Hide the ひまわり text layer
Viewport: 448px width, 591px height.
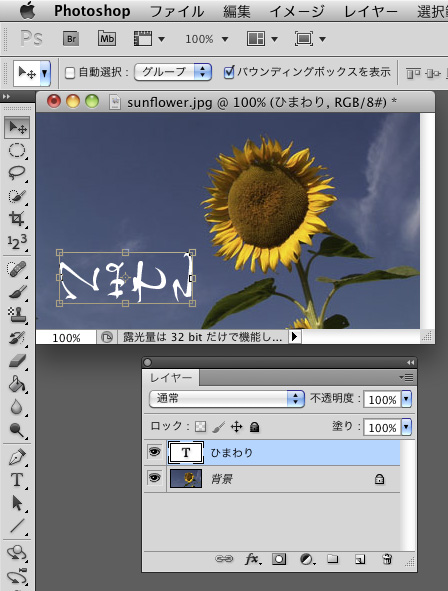tap(154, 452)
